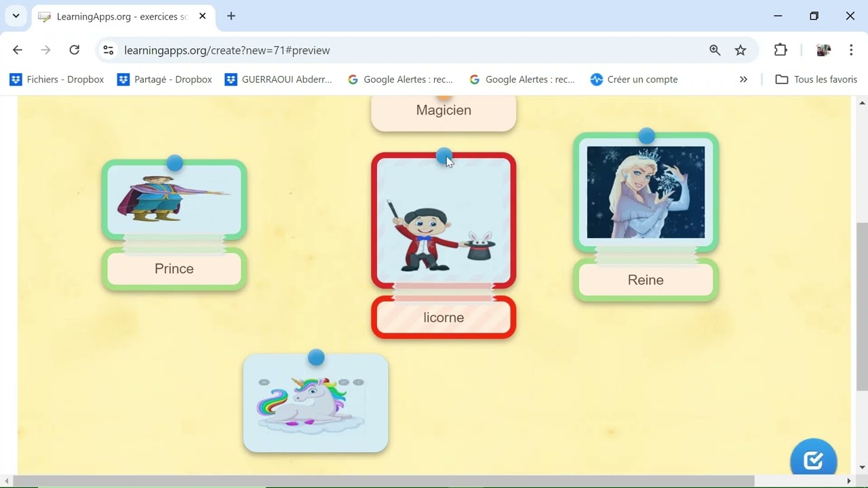Click the browser forward arrow
868x488 pixels.
tap(45, 50)
